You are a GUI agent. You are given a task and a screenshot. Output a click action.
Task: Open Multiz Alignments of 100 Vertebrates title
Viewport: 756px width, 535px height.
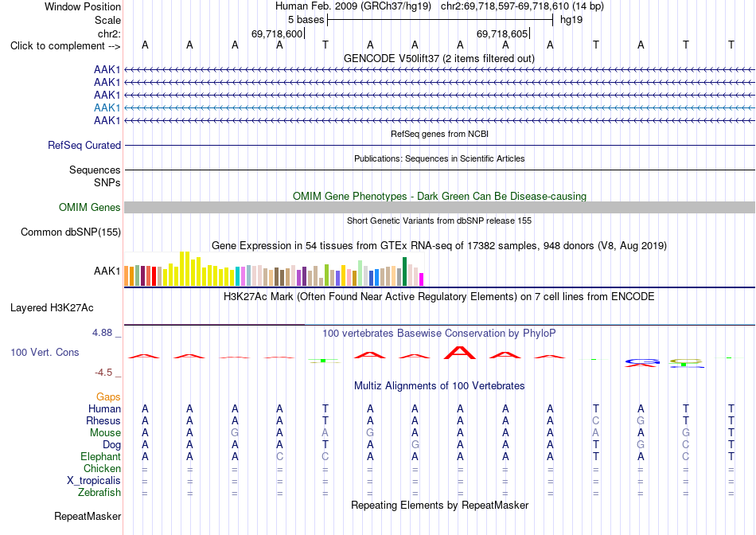tap(439, 386)
